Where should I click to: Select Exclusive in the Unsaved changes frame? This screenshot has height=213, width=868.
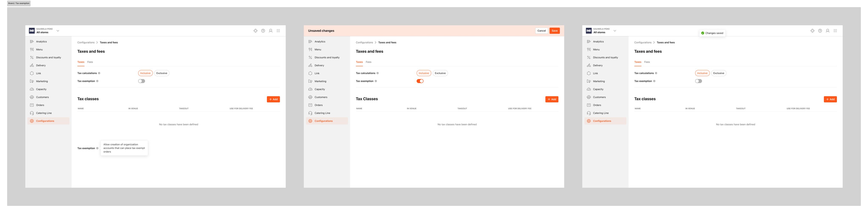[x=440, y=73]
